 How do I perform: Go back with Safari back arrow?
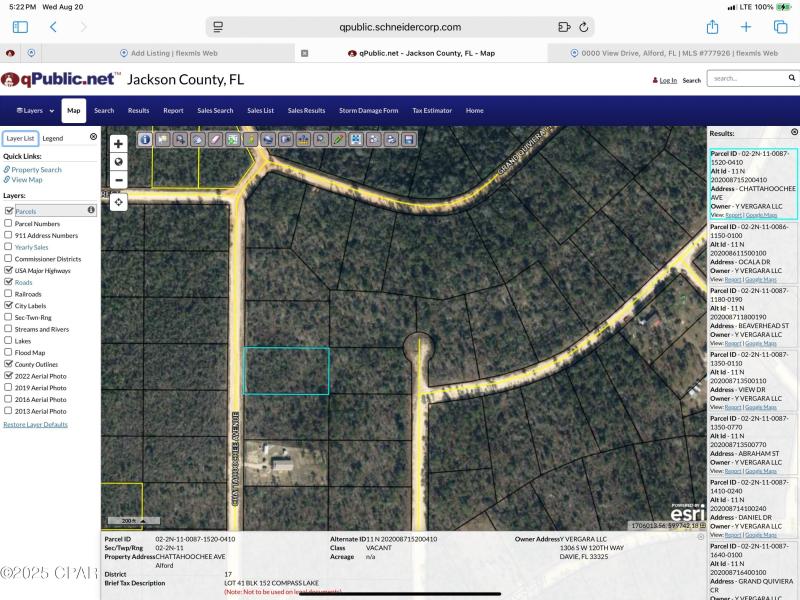pos(53,27)
